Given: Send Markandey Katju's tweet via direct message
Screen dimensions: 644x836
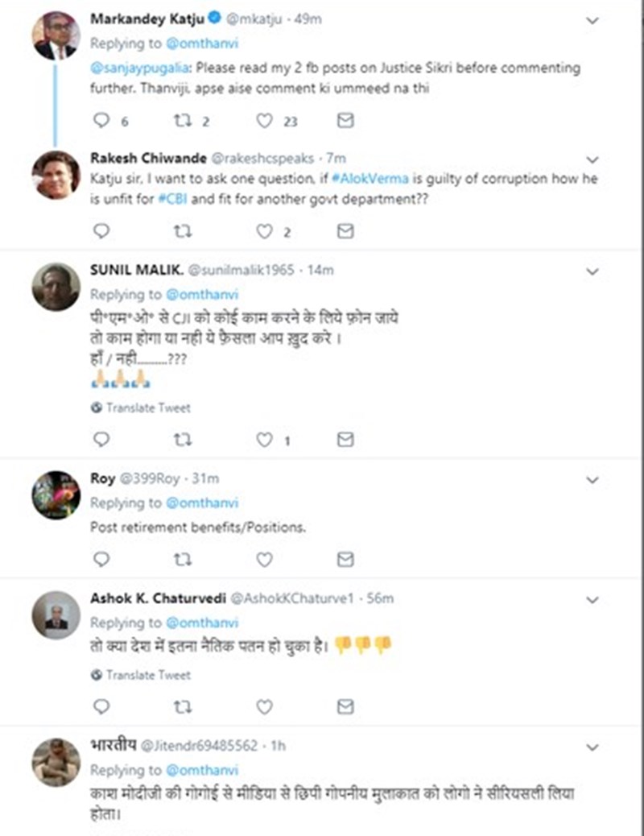Looking at the screenshot, I should tap(345, 121).
